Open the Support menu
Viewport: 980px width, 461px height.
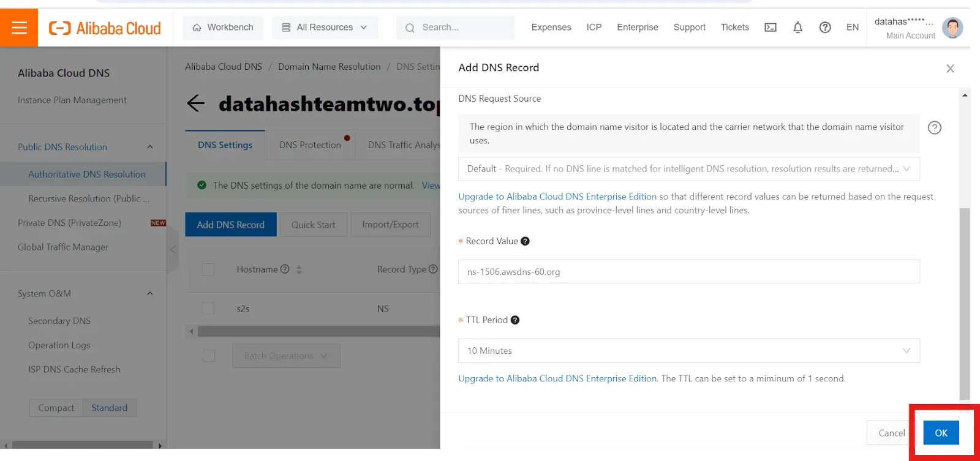point(690,28)
